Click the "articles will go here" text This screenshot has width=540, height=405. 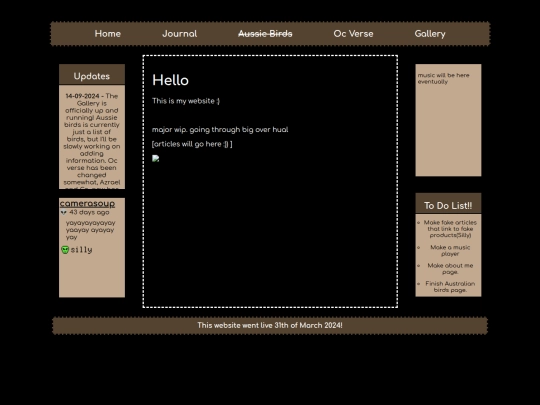tap(192, 144)
